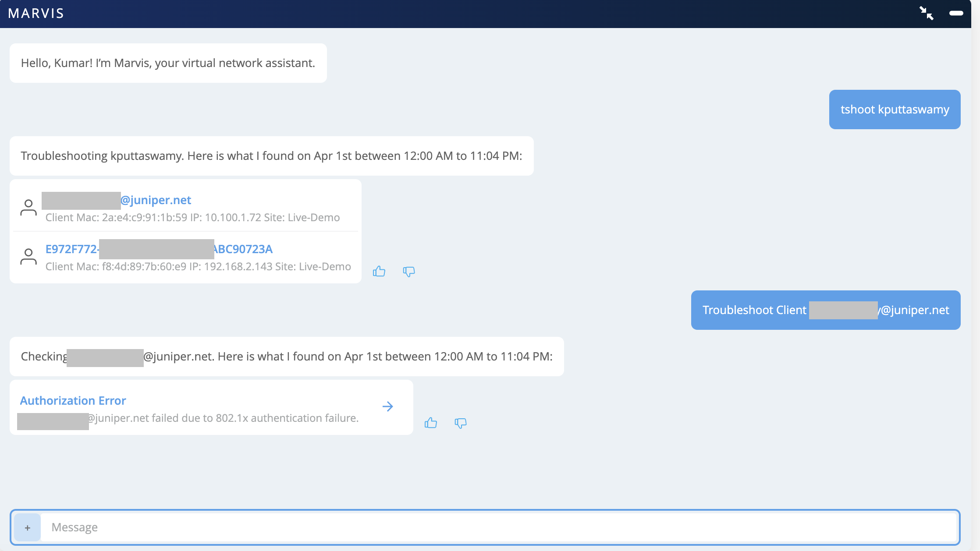Thumbs up the client list response
The height and width of the screenshot is (551, 980).
pyautogui.click(x=379, y=272)
